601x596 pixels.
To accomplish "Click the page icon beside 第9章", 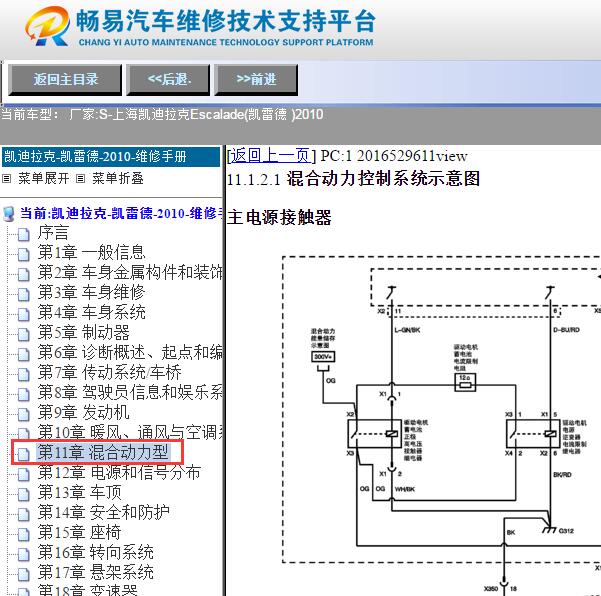I will point(23,414).
